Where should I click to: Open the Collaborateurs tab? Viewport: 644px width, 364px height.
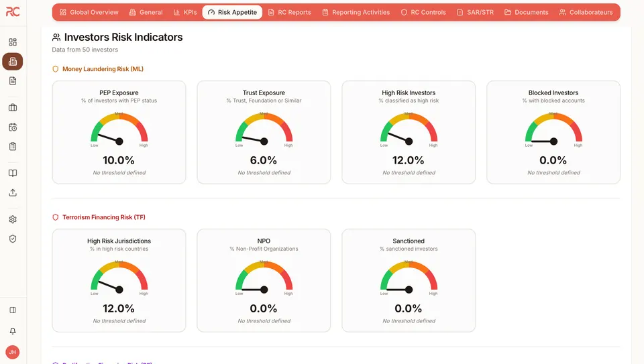point(586,12)
